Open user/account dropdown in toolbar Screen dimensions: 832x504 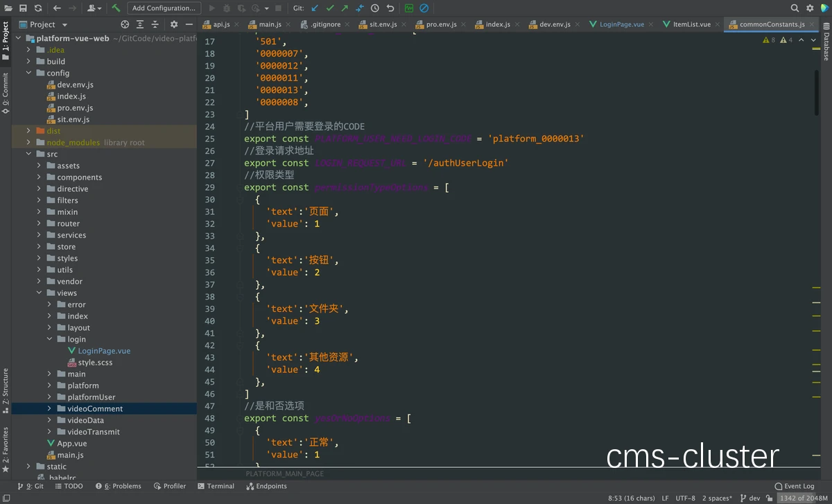tap(94, 8)
